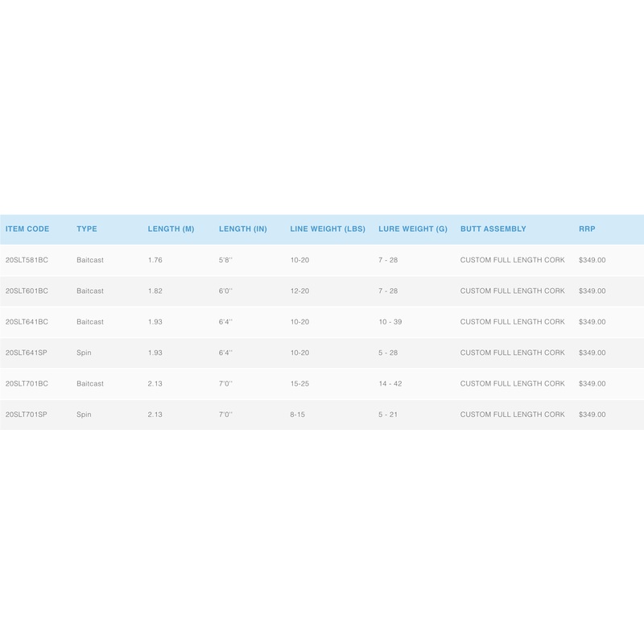
Task: Select the LENGTH (IN) column header
Action: pyautogui.click(x=242, y=229)
